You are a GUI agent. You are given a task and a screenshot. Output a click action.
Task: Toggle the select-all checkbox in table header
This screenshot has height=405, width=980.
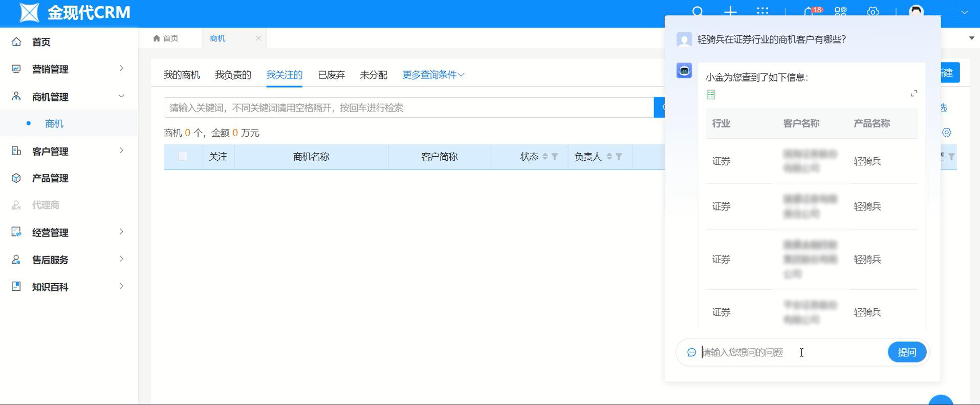coord(183,157)
